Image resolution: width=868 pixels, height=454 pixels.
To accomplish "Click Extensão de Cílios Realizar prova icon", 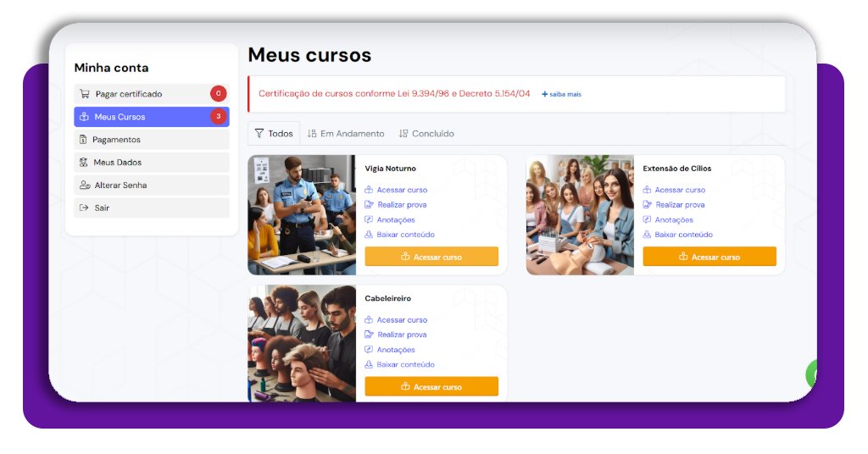I will (x=647, y=205).
